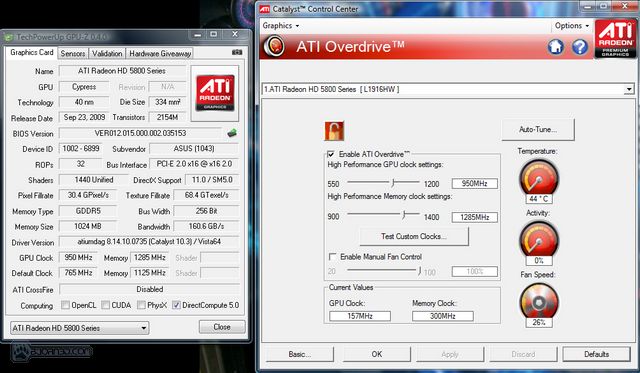Image resolution: width=640 pixels, height=373 pixels.
Task: Click the manual fan speed slider
Action: [420, 271]
